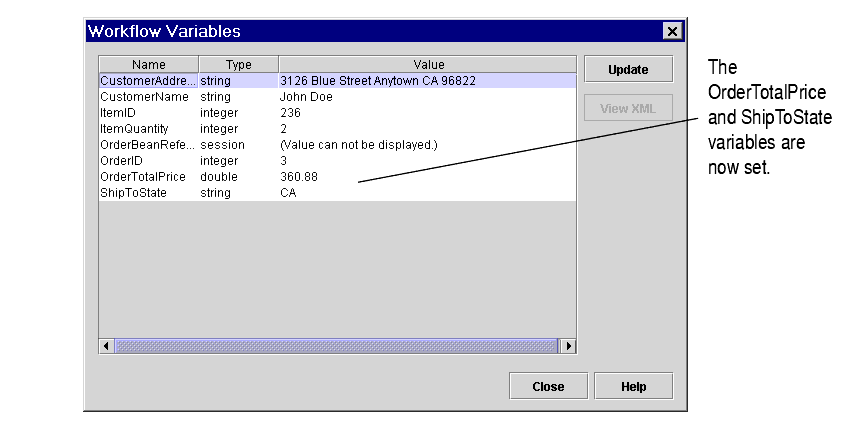Viewport: 860px width, 432px height.
Task: Click the OrderID value 3
Action: click(284, 161)
